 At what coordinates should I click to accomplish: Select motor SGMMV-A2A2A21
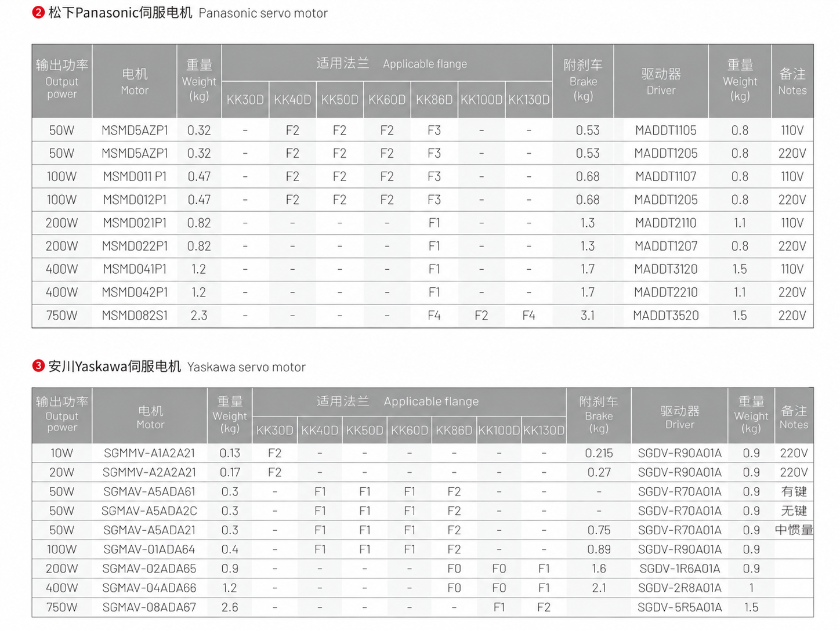tap(150, 472)
